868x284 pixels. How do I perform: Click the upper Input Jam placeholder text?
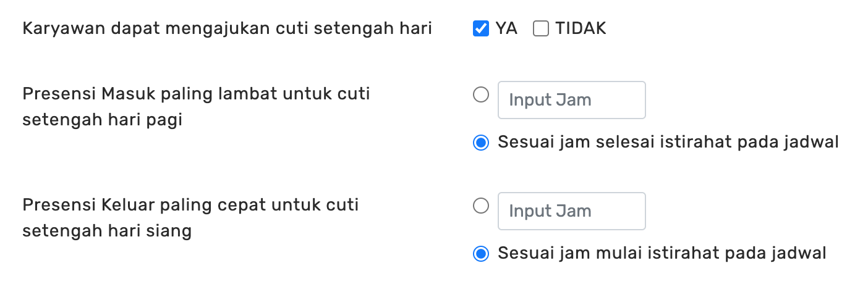pyautogui.click(x=550, y=100)
